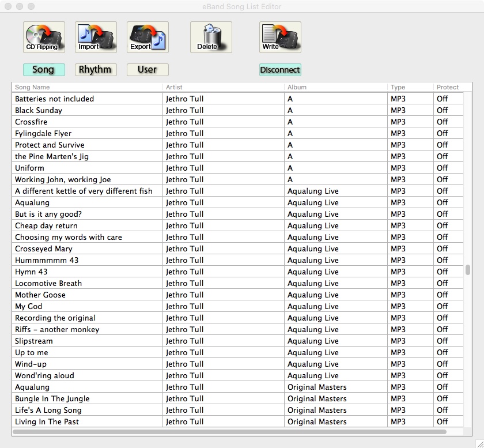The width and height of the screenshot is (484, 448).
Task: Select the song Life's A Long Song
Action: pyautogui.click(x=237, y=410)
